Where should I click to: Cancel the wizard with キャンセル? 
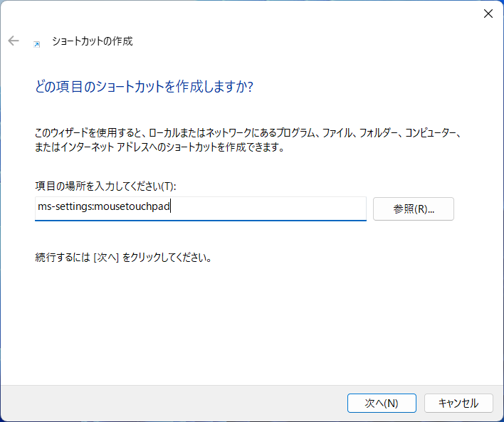[458, 403]
